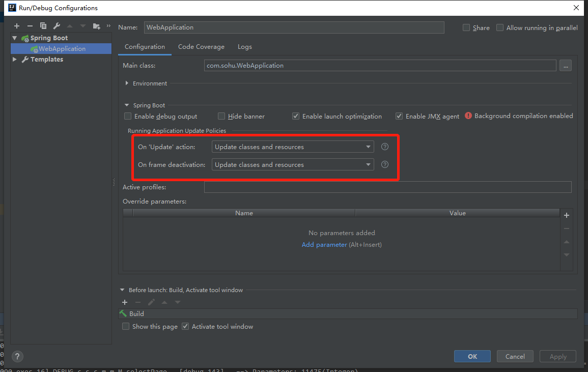Collapse the Before launch section
Viewport: 588px width, 372px height.
click(122, 290)
